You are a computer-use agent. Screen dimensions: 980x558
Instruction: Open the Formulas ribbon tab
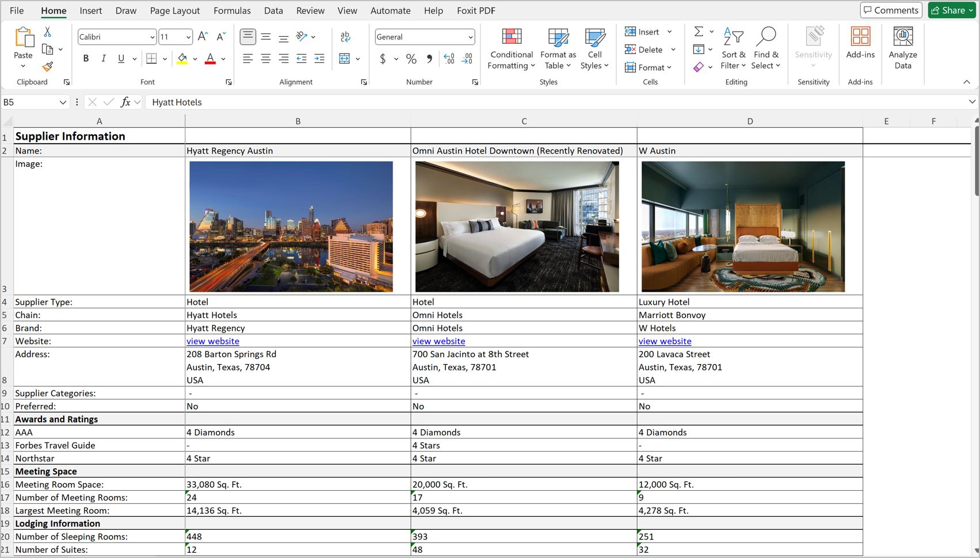232,10
